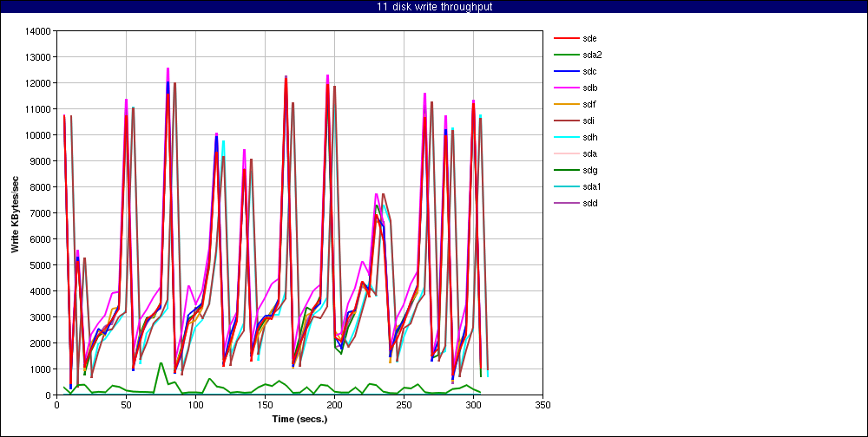Select the sdg legend label
This screenshot has height=437, width=868.
click(x=589, y=170)
